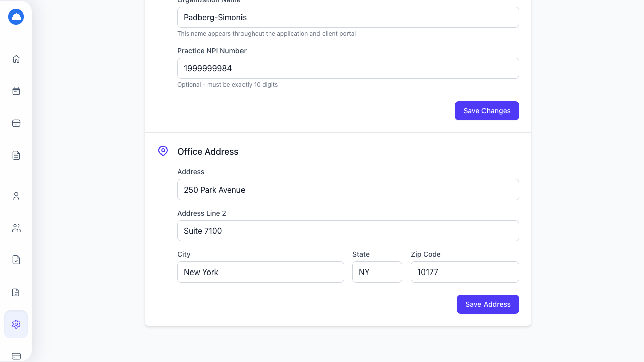The width and height of the screenshot is (644, 362).
Task: Click inside the Organization Name field
Action: pos(348,17)
